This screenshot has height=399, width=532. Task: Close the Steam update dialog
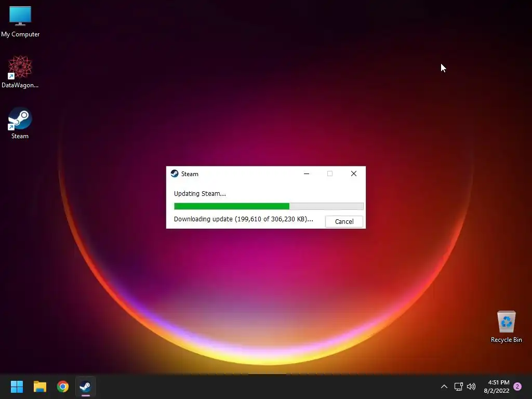353,174
